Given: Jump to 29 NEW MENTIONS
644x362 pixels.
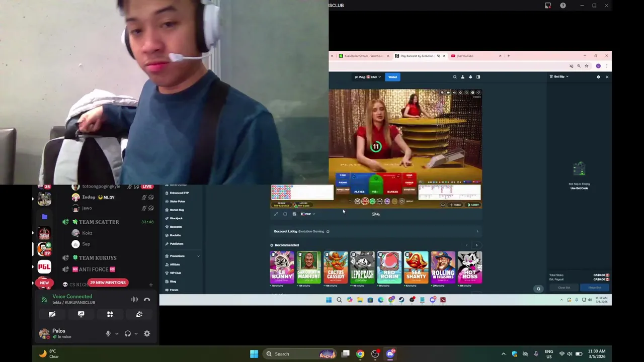Looking at the screenshot, I should coord(108,283).
